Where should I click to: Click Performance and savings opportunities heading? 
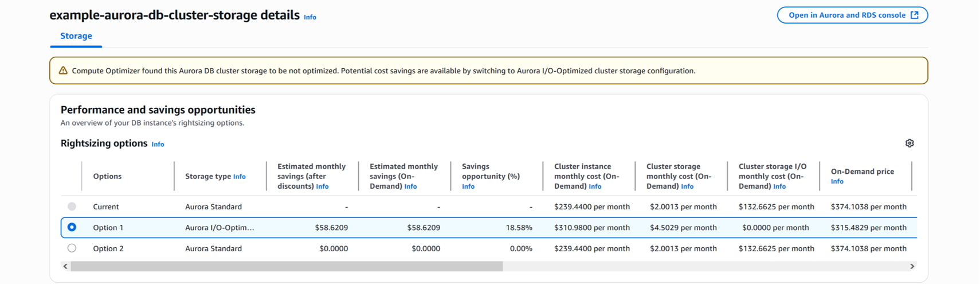click(x=158, y=110)
